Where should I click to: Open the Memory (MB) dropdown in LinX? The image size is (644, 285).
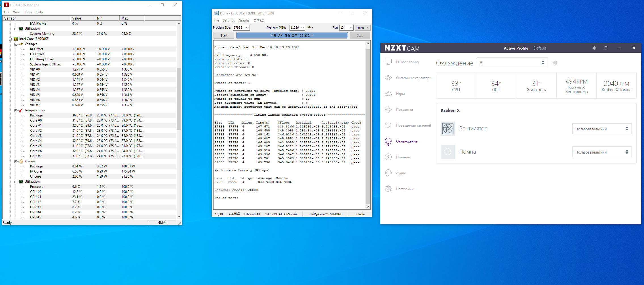coord(303,27)
